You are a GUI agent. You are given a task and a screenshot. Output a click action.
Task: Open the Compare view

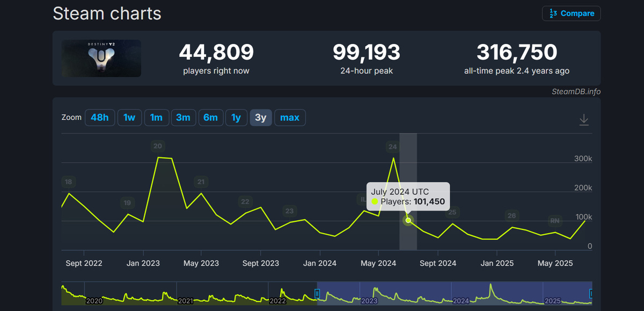coord(571,13)
